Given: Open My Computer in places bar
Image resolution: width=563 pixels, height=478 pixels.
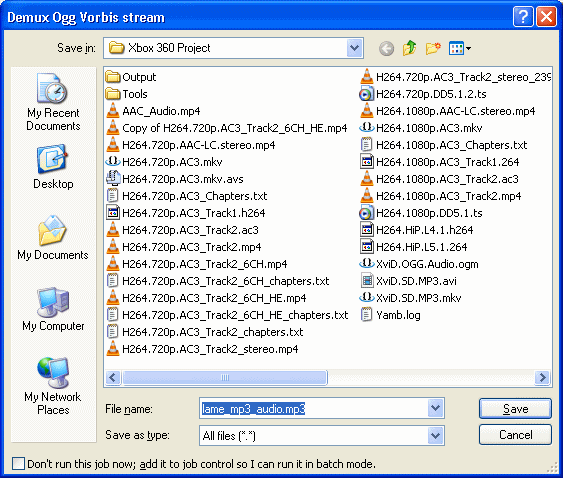Looking at the screenshot, I should click(53, 310).
